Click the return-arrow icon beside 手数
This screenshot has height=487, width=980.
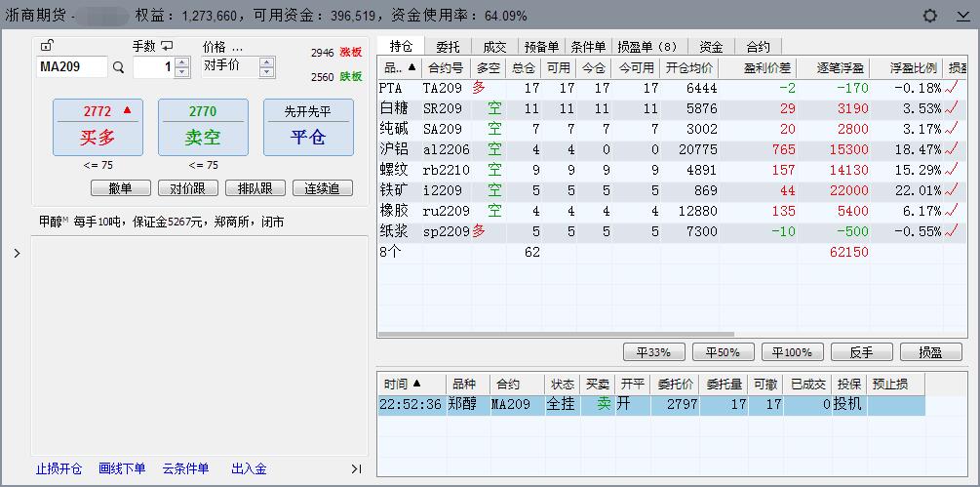pyautogui.click(x=167, y=46)
